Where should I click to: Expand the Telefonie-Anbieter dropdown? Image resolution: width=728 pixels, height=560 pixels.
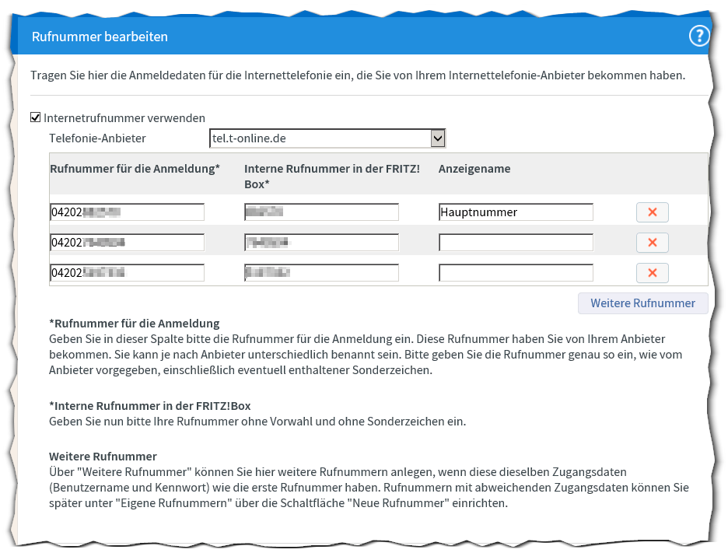click(x=438, y=138)
